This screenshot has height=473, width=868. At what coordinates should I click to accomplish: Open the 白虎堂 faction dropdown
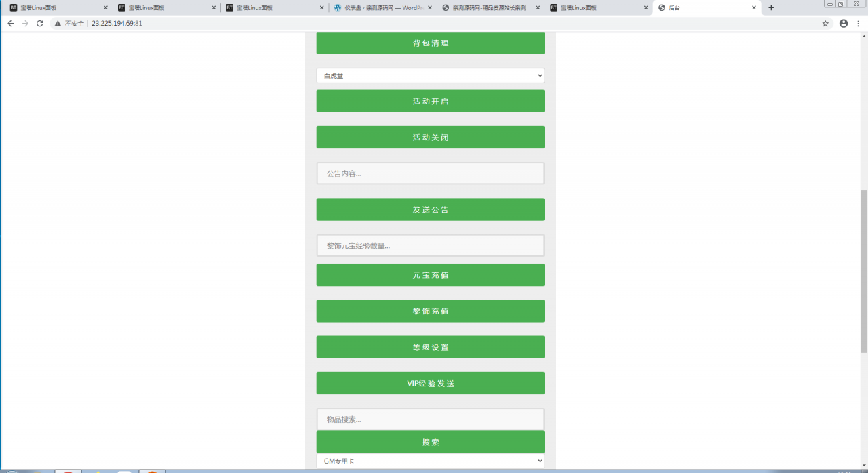(x=430, y=75)
